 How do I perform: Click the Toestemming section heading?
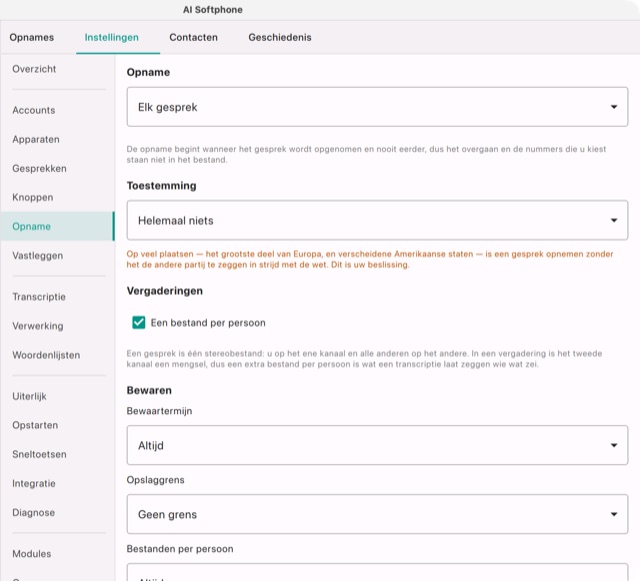point(161,186)
